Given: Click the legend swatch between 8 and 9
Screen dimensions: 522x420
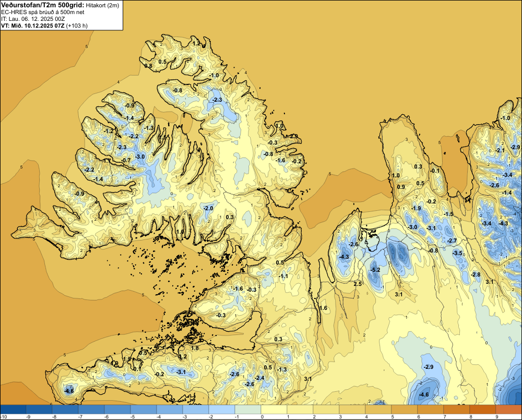Looking at the screenshot, I should coord(483,410).
